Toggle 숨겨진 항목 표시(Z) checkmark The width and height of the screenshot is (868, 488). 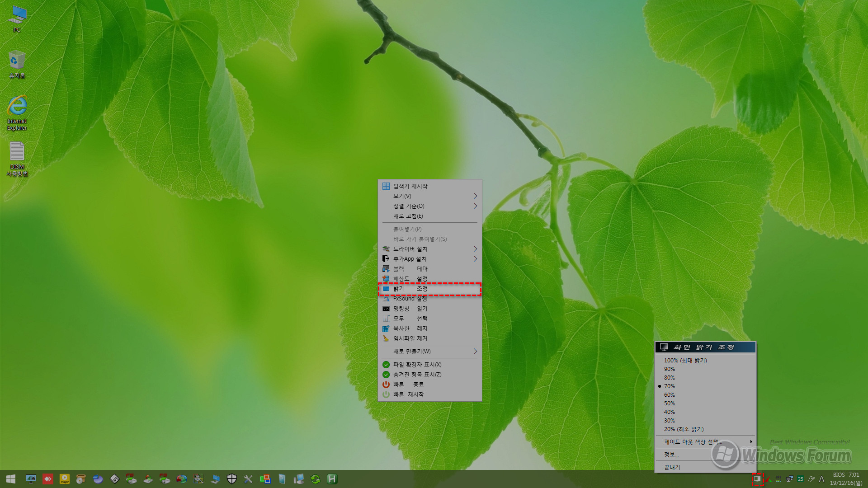(430, 375)
